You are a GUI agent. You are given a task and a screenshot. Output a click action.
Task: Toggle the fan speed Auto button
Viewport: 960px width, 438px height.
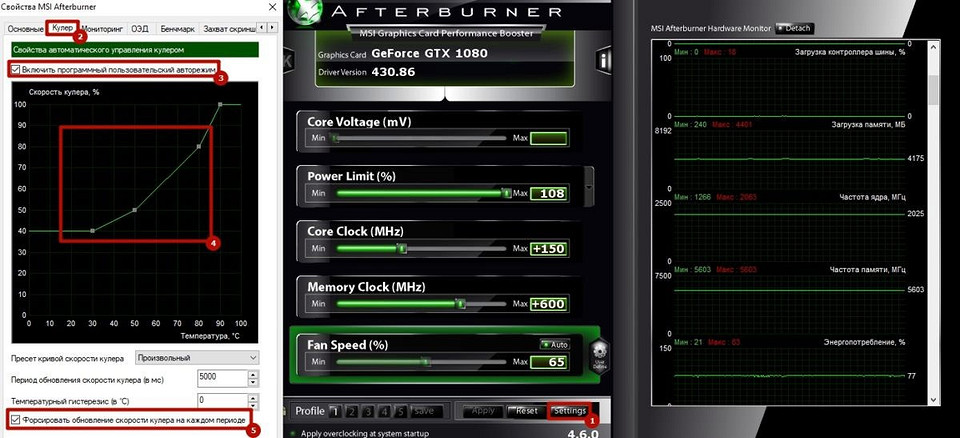554,344
